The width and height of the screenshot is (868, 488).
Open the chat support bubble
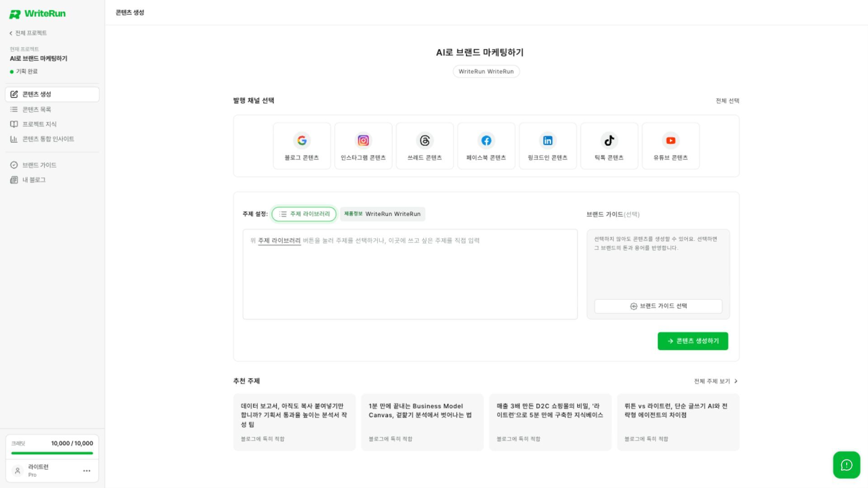(x=846, y=465)
